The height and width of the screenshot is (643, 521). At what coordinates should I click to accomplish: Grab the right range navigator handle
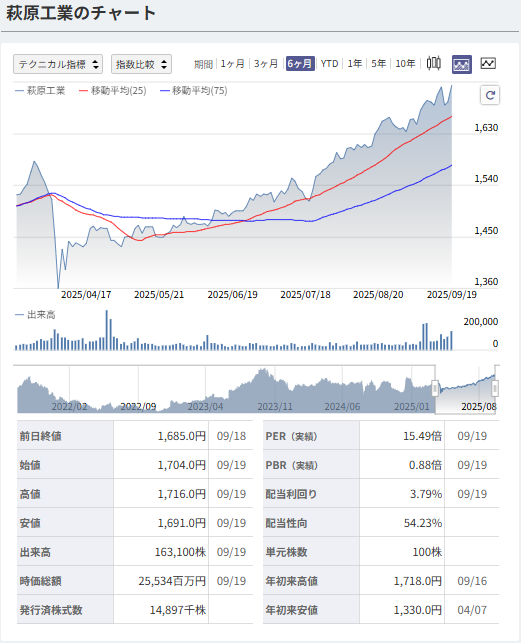pos(495,388)
